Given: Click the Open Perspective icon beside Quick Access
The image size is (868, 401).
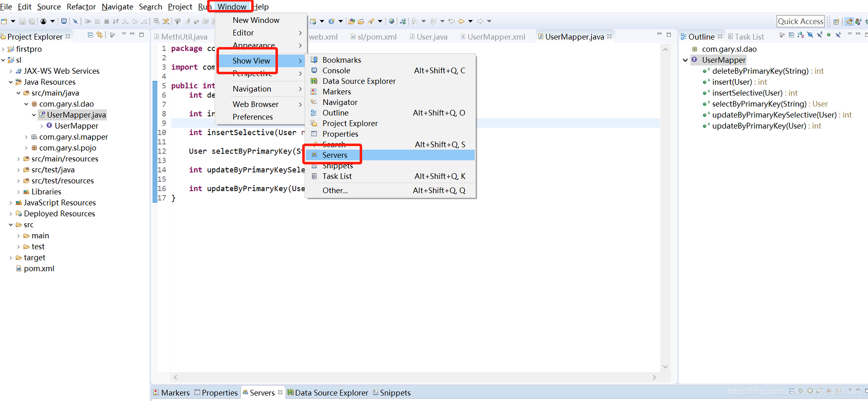Looking at the screenshot, I should pyautogui.click(x=836, y=22).
